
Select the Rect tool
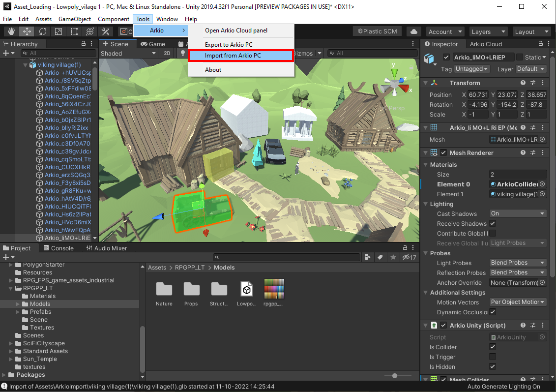pos(74,31)
